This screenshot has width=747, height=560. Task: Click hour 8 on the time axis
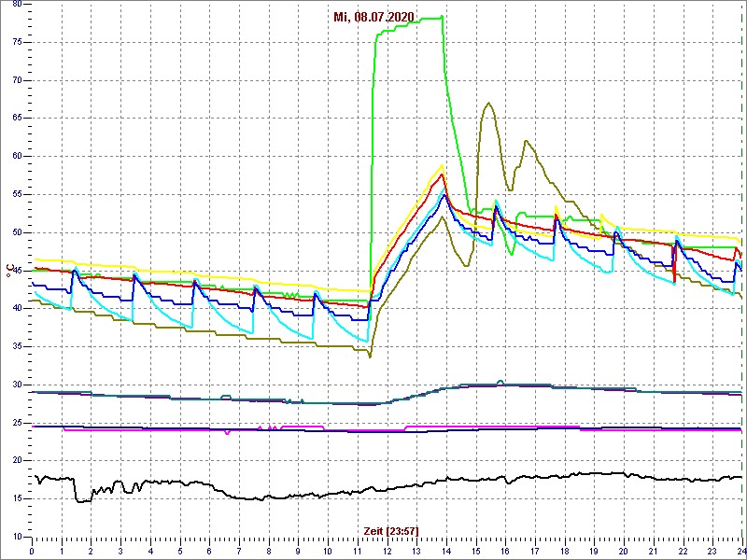tap(269, 550)
